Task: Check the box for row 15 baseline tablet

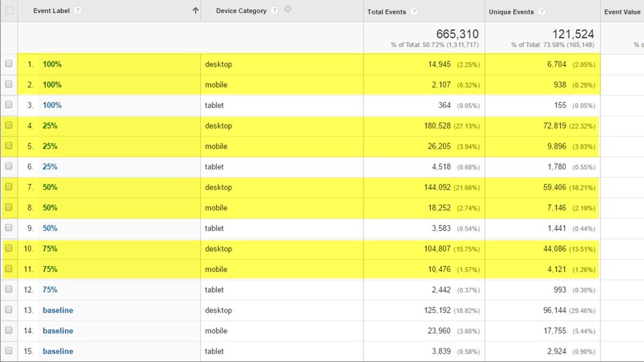Action: (9, 351)
